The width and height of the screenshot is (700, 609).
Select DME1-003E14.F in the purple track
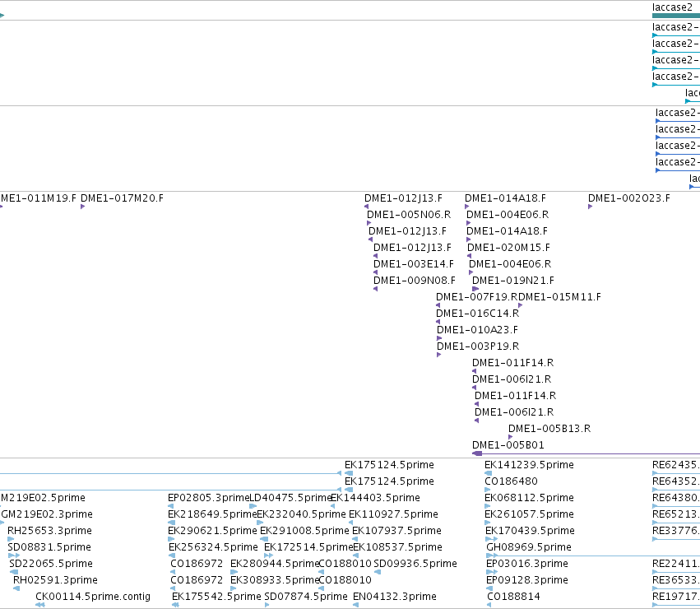pos(414,263)
